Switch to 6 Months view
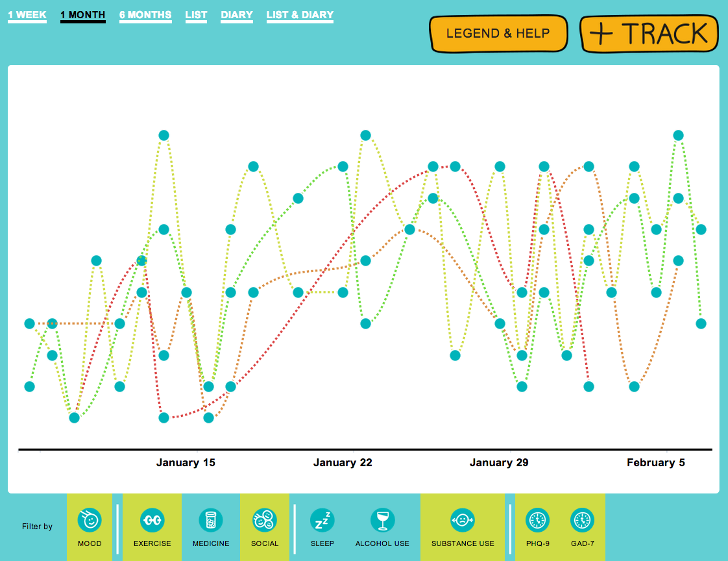The width and height of the screenshot is (728, 561). [145, 15]
